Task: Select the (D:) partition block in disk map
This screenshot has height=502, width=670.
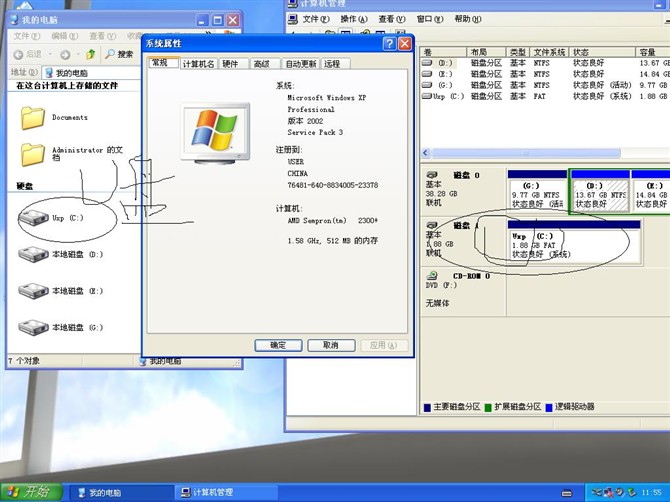Action: click(x=598, y=192)
